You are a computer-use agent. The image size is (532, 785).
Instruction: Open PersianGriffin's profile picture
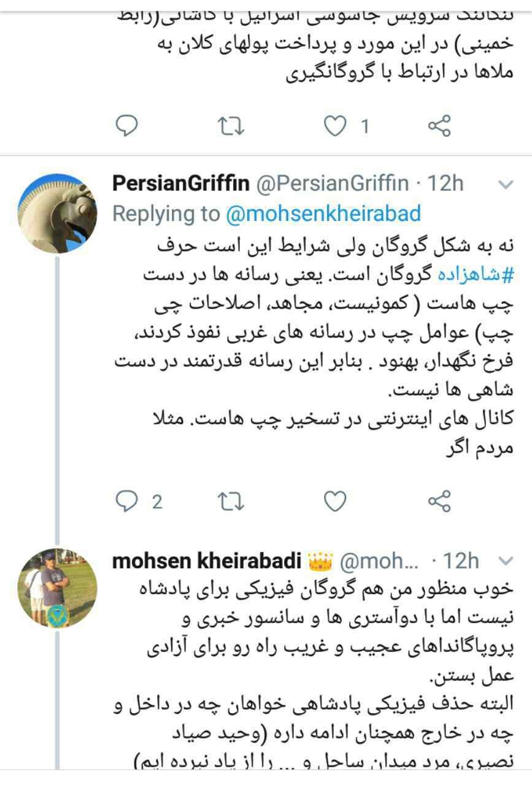[56, 213]
